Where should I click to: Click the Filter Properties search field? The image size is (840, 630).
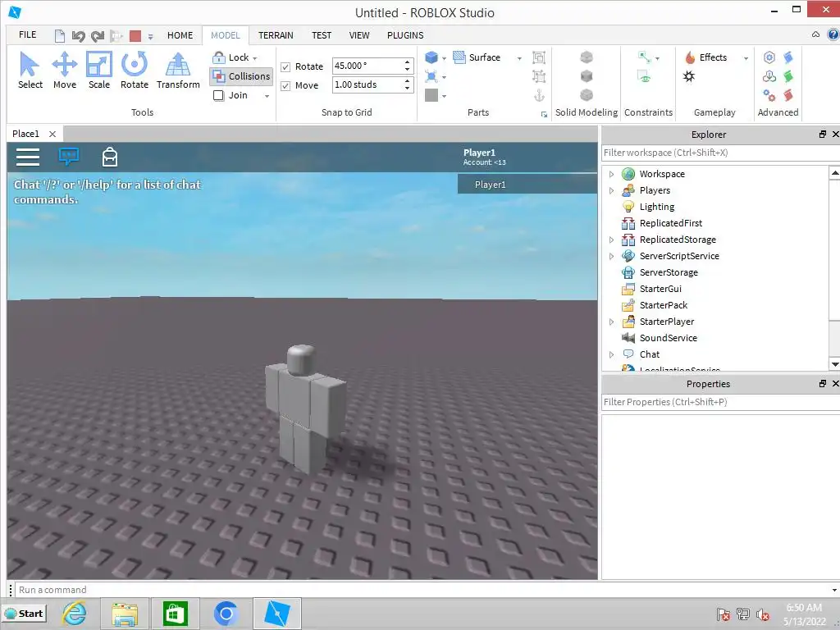click(720, 402)
